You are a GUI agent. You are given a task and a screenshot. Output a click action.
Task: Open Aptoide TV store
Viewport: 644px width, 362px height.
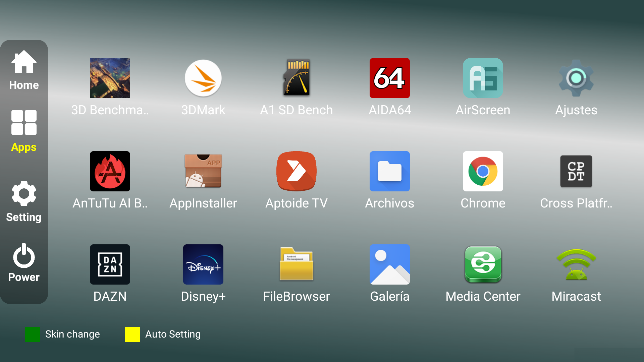[296, 171]
